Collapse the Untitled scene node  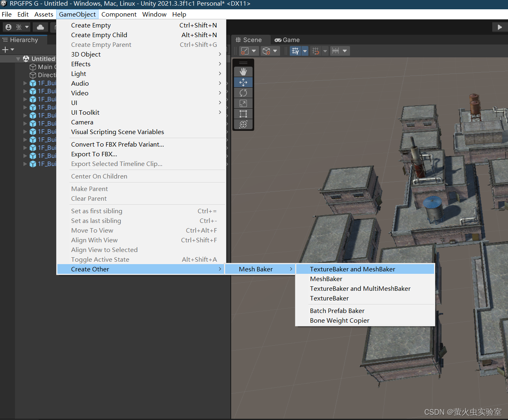coord(18,59)
